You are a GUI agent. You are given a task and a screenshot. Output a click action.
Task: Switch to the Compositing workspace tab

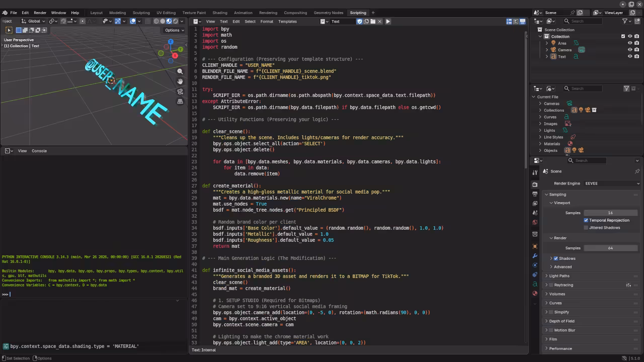[x=295, y=13]
